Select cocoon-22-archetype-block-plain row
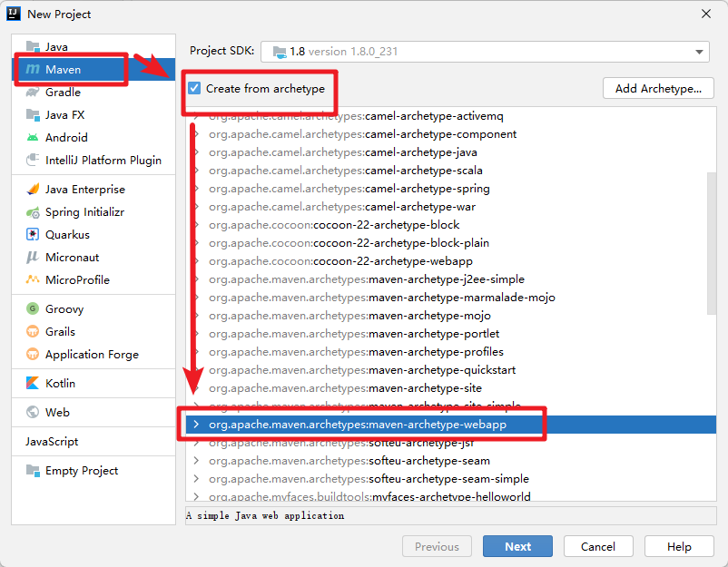728x567 pixels. click(x=451, y=242)
